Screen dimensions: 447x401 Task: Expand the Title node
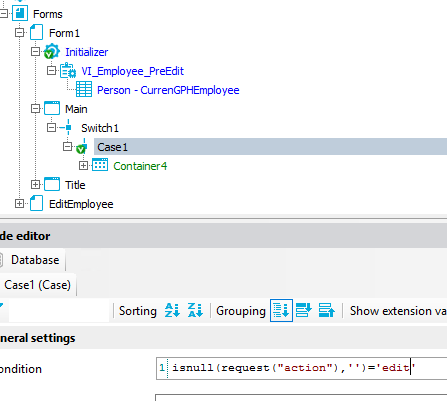point(35,184)
